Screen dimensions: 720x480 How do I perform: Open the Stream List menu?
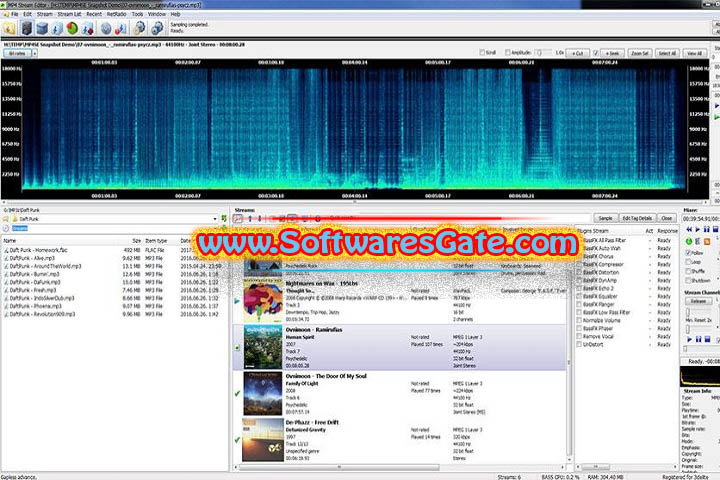click(x=69, y=14)
